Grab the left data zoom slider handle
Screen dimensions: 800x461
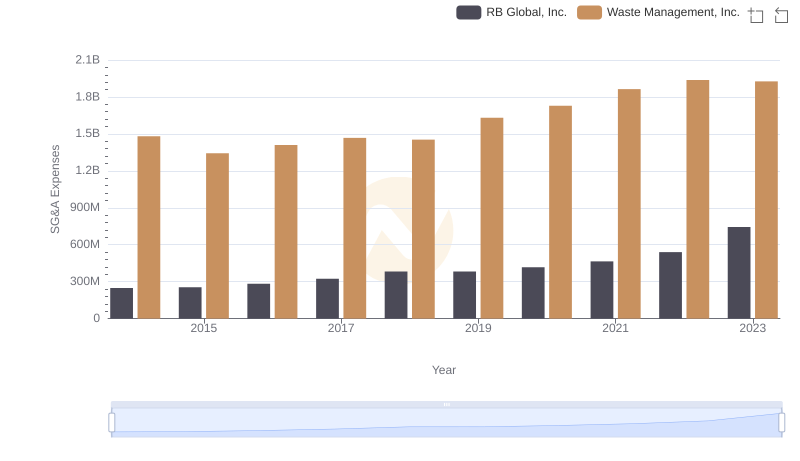[x=112, y=422]
